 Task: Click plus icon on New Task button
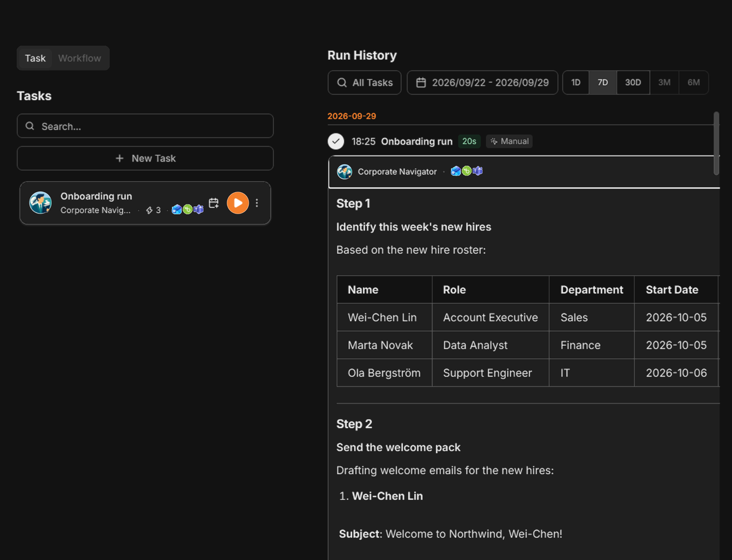[x=120, y=158]
